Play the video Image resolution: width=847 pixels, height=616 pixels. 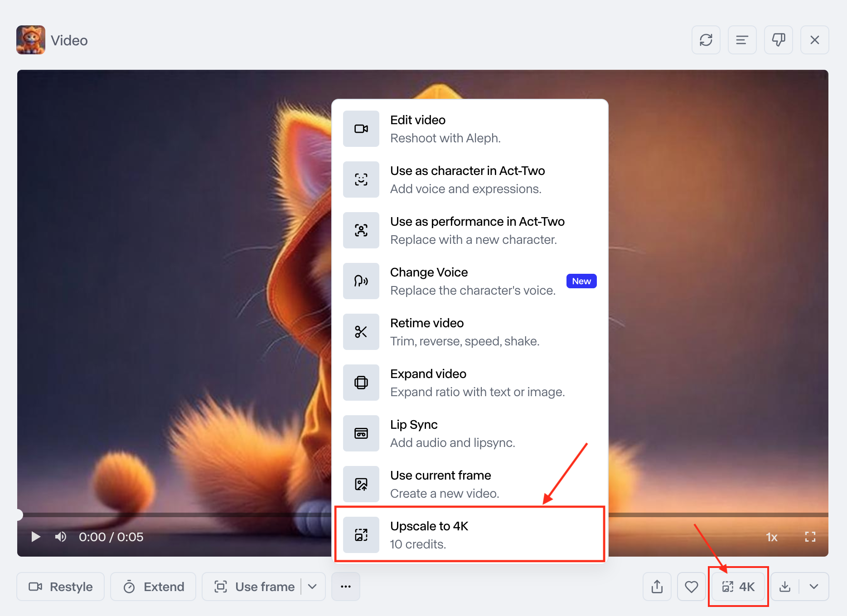[x=35, y=537]
